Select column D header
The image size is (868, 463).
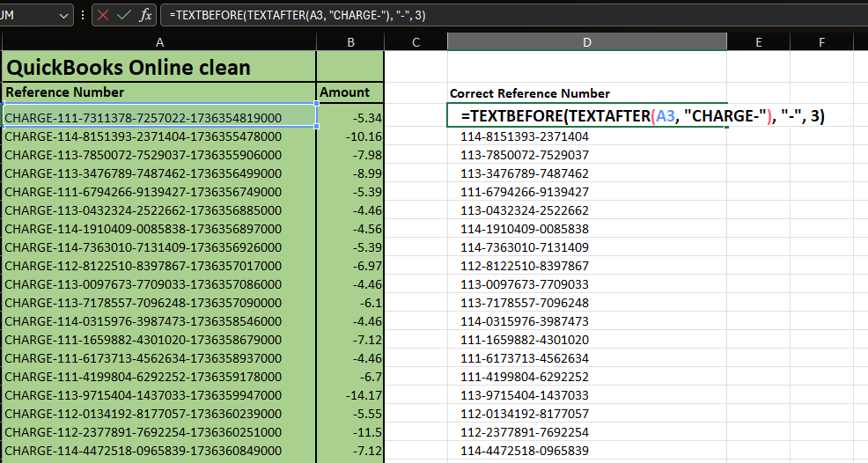click(586, 41)
